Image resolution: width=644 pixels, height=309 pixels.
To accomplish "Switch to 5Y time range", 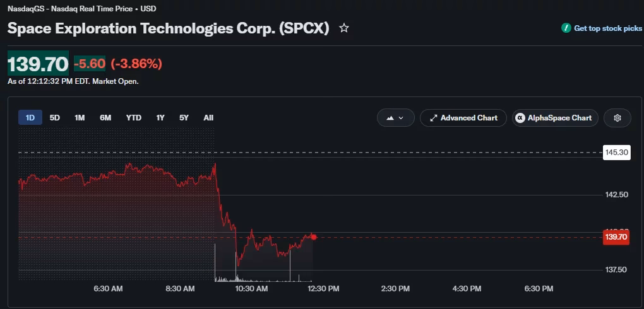I will [x=184, y=118].
